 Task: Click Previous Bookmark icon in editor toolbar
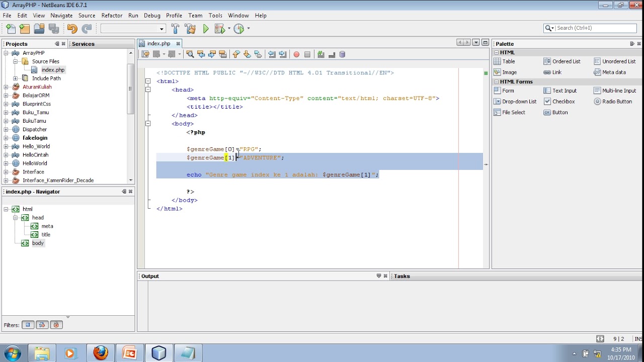point(236,54)
